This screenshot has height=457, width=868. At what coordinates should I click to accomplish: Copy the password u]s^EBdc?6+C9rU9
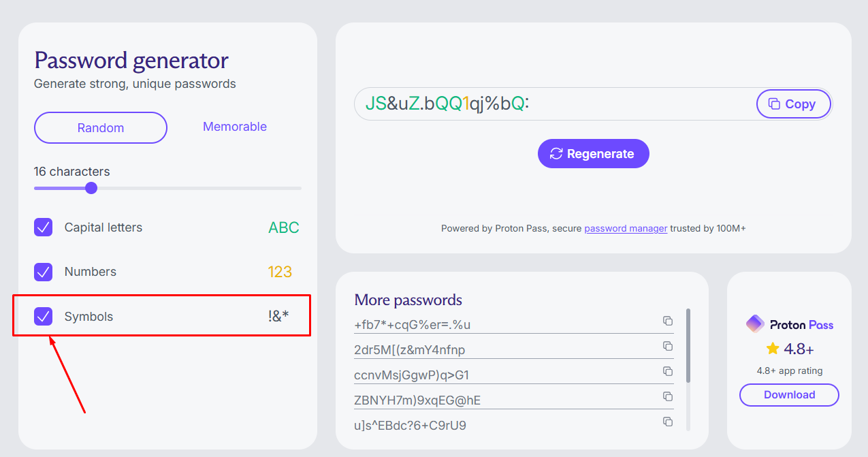point(668,422)
